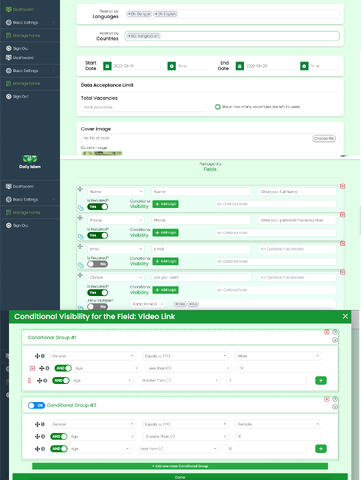Remove the Greater Than condition in Group #1

point(29,380)
